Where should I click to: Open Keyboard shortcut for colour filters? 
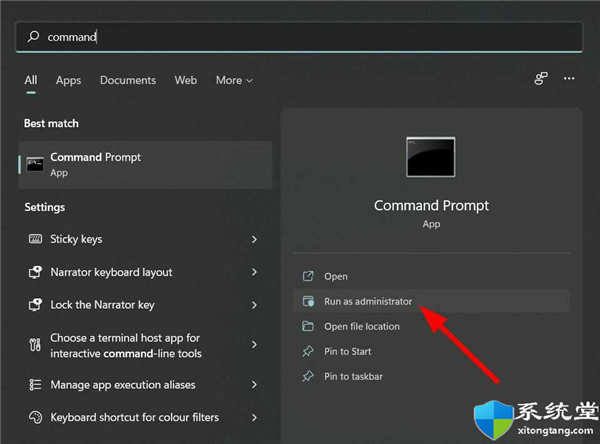(145, 417)
